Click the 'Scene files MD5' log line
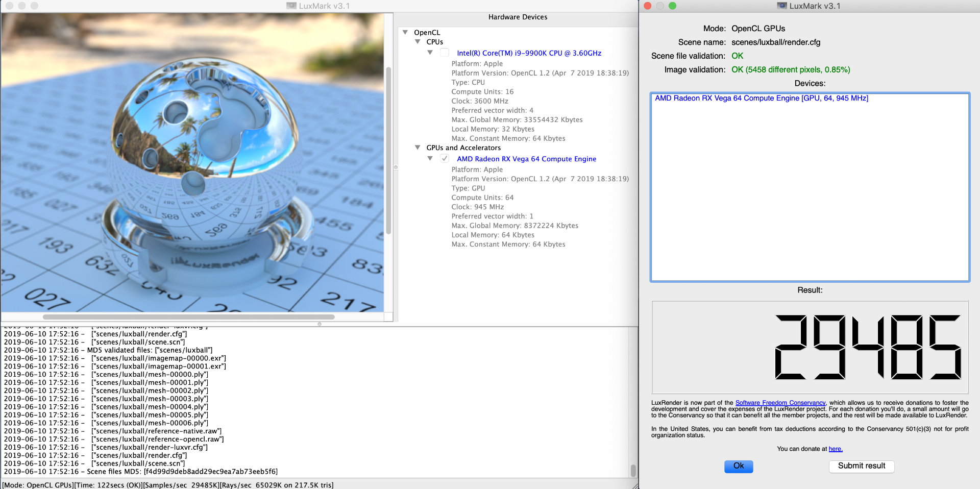This screenshot has height=489, width=980. [141, 472]
